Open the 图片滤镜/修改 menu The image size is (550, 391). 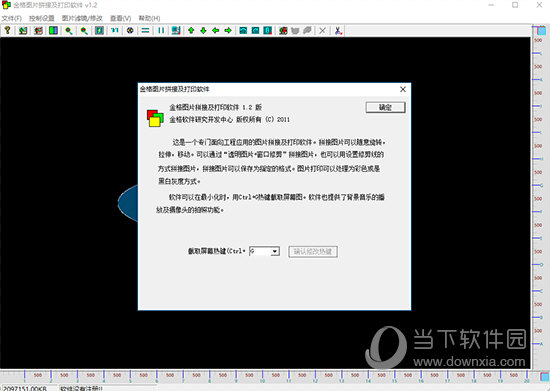[82, 18]
